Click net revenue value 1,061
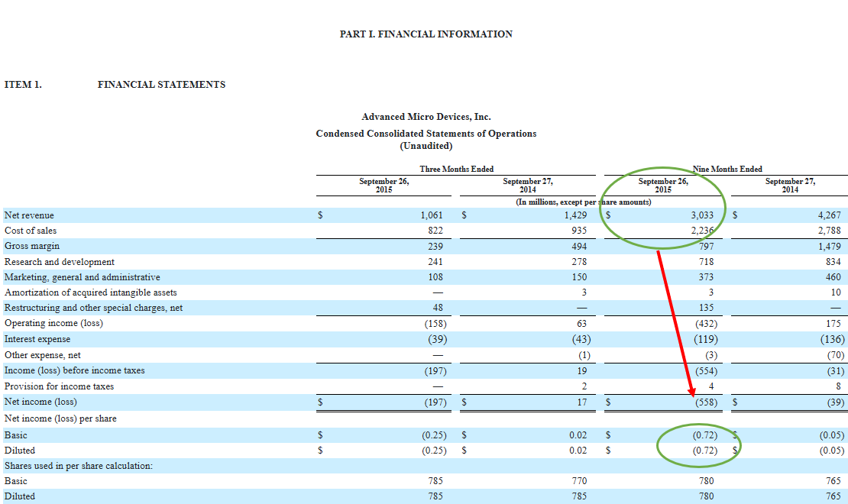The image size is (848, 504). (432, 215)
